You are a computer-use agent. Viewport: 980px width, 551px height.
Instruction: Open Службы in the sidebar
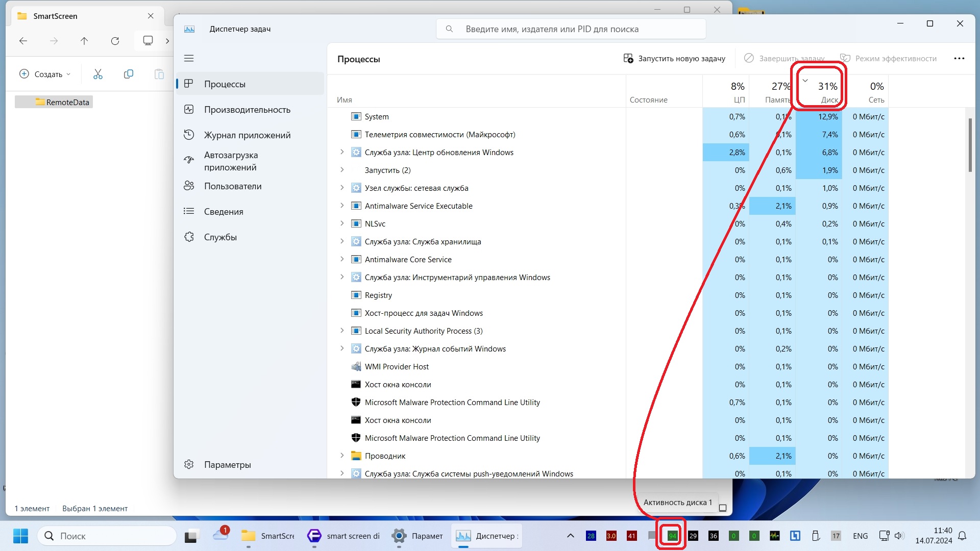(250, 237)
